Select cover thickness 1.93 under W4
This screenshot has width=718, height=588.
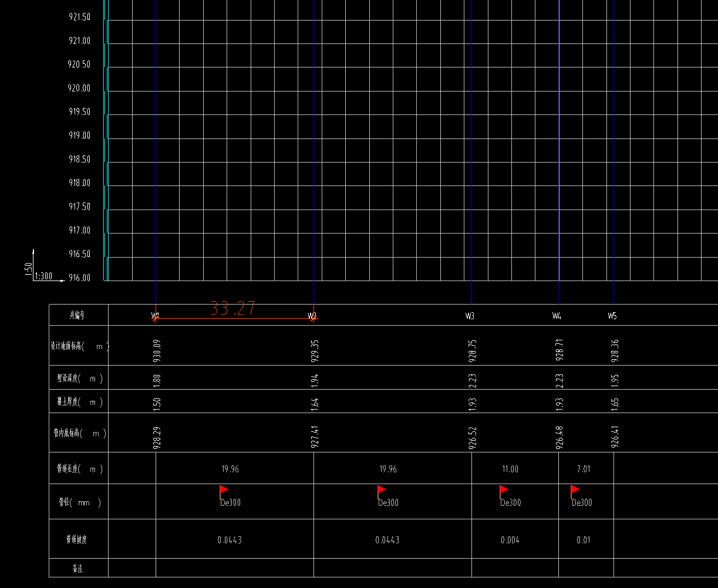coord(559,403)
